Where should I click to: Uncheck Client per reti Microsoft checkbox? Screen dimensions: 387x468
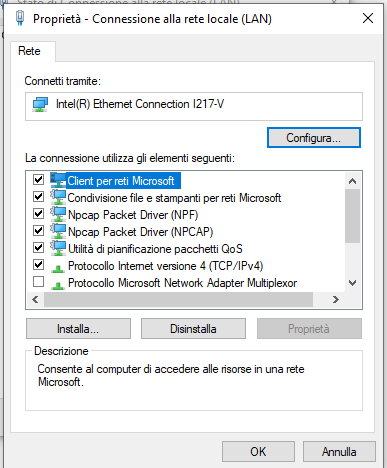(x=38, y=180)
